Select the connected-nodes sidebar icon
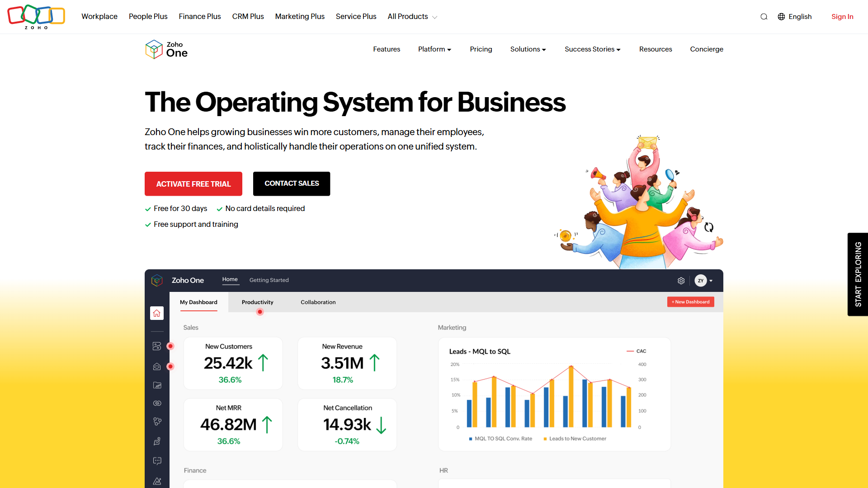 pyautogui.click(x=157, y=421)
